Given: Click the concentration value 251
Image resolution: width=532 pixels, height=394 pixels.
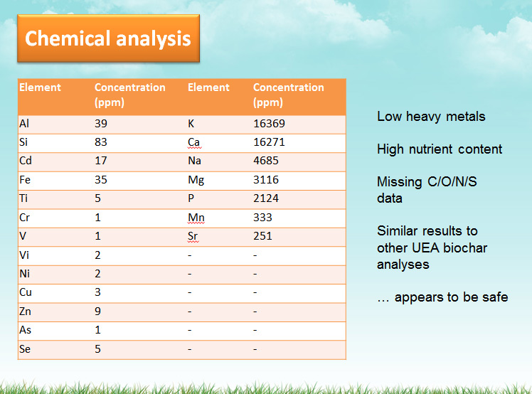Looking at the screenshot, I should pos(262,236).
